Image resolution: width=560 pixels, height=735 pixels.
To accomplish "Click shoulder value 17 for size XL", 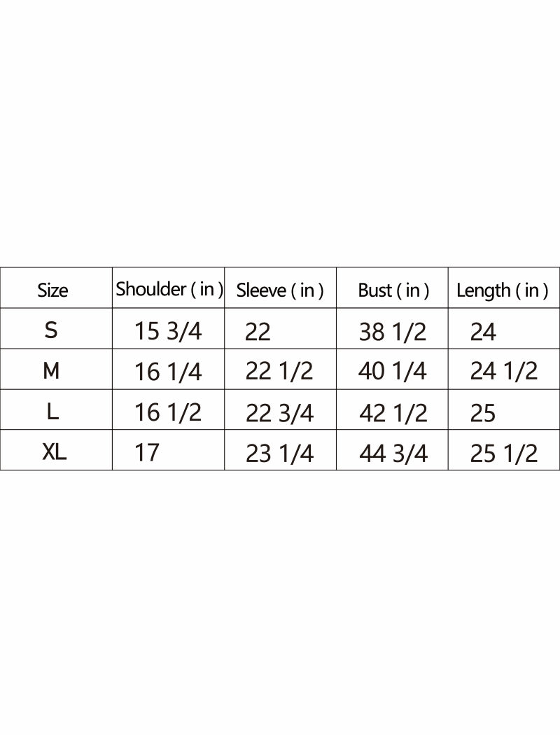I will click(x=147, y=452).
